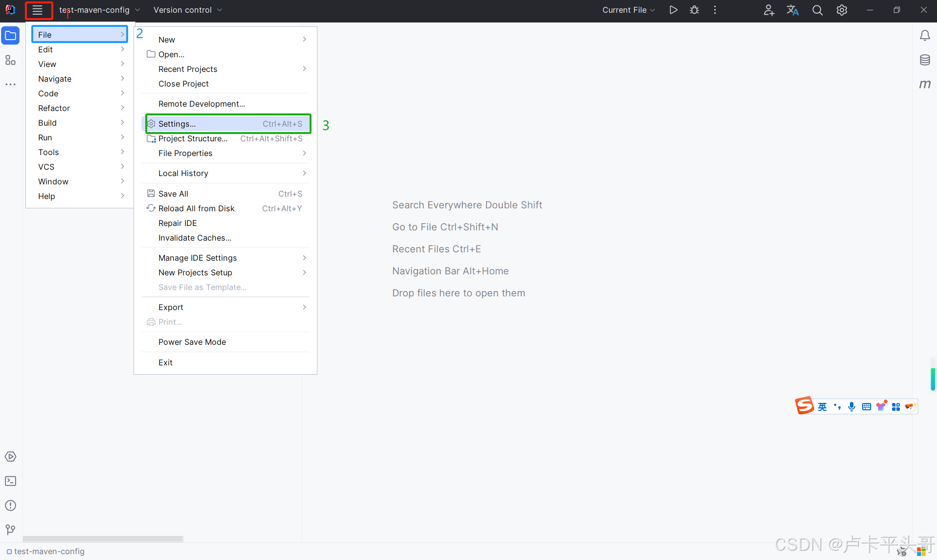The height and width of the screenshot is (560, 937).
Task: Open Search Everywhere magnifier
Action: coord(817,10)
